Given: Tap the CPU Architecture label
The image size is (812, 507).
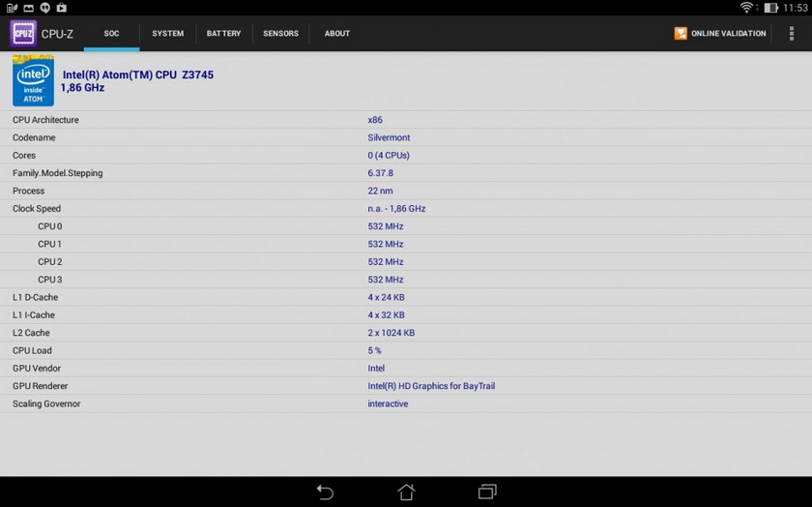Looking at the screenshot, I should click(x=45, y=120).
